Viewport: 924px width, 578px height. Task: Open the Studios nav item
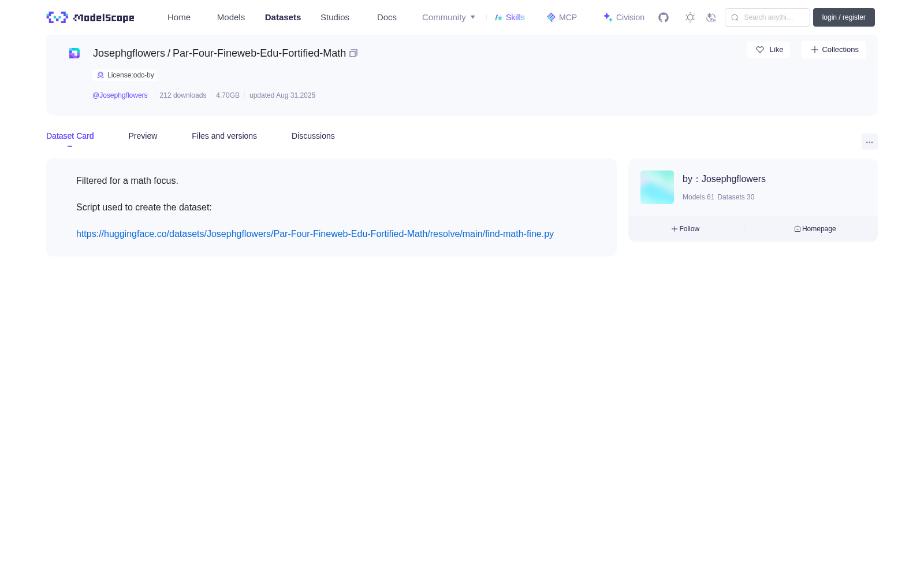(x=335, y=17)
